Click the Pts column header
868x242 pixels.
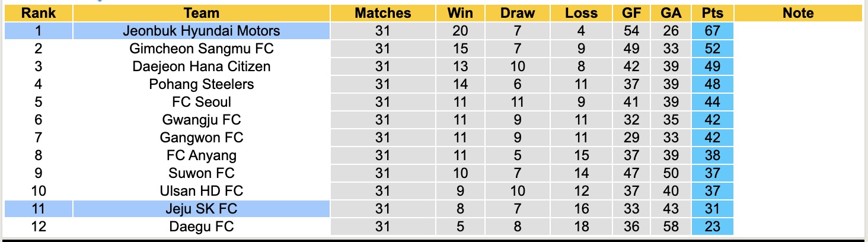712,13
